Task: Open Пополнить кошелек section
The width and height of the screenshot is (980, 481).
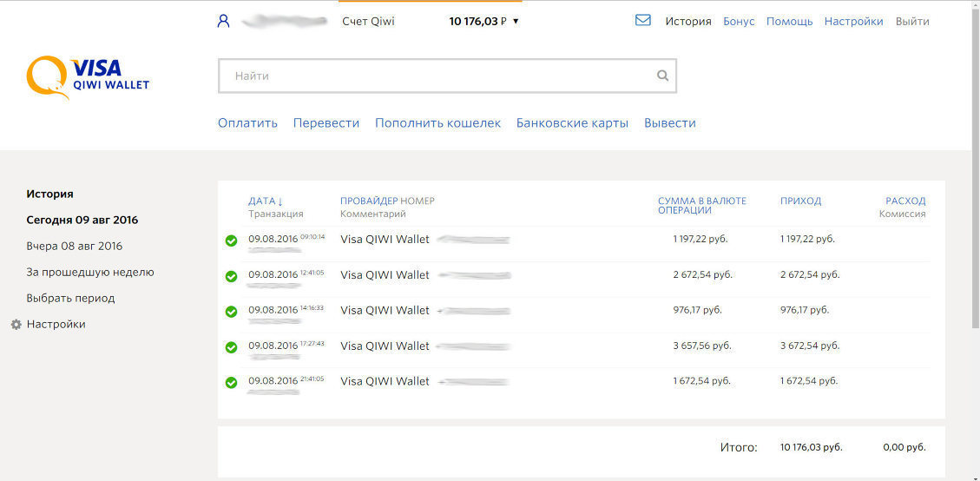Action: point(438,123)
